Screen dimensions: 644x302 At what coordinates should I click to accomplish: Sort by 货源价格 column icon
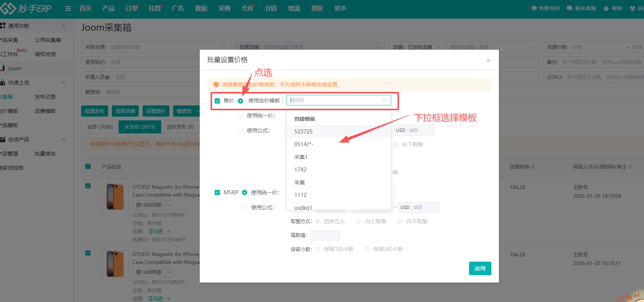click(x=533, y=167)
